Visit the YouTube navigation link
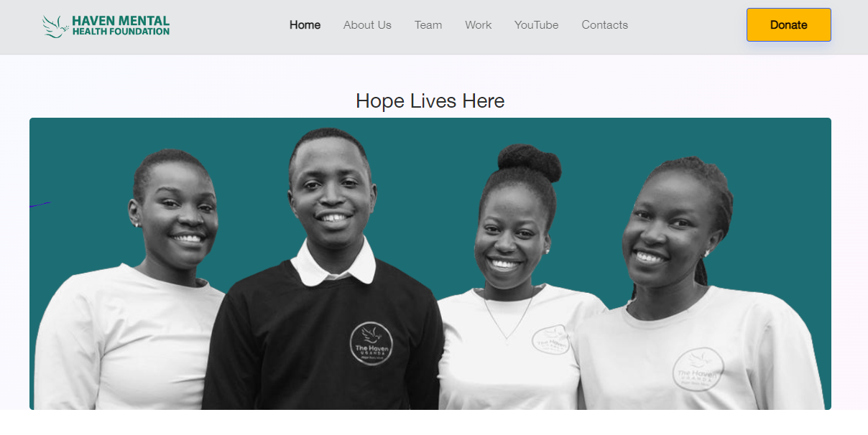 pos(536,25)
